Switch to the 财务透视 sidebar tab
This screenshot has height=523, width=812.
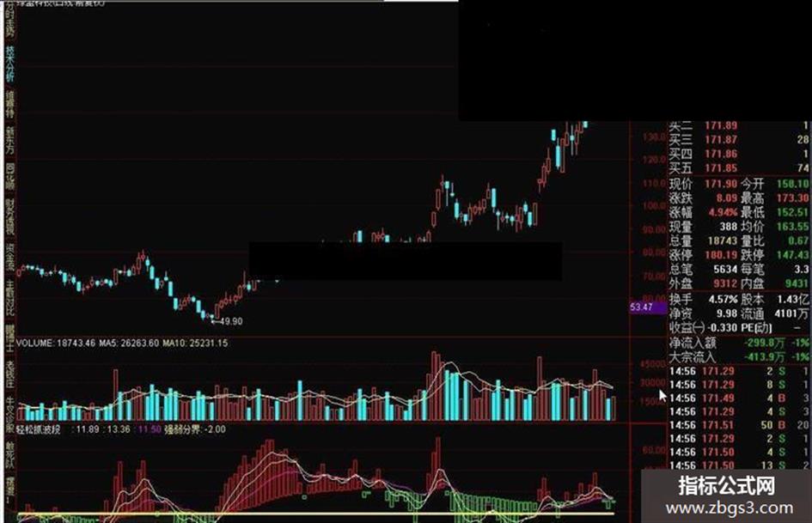click(x=9, y=216)
